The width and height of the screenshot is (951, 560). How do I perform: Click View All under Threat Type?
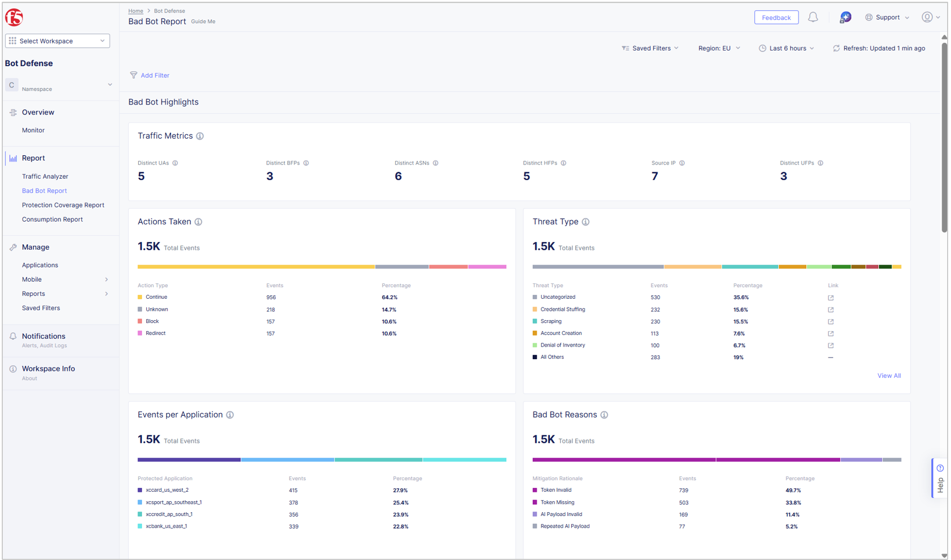pos(888,376)
